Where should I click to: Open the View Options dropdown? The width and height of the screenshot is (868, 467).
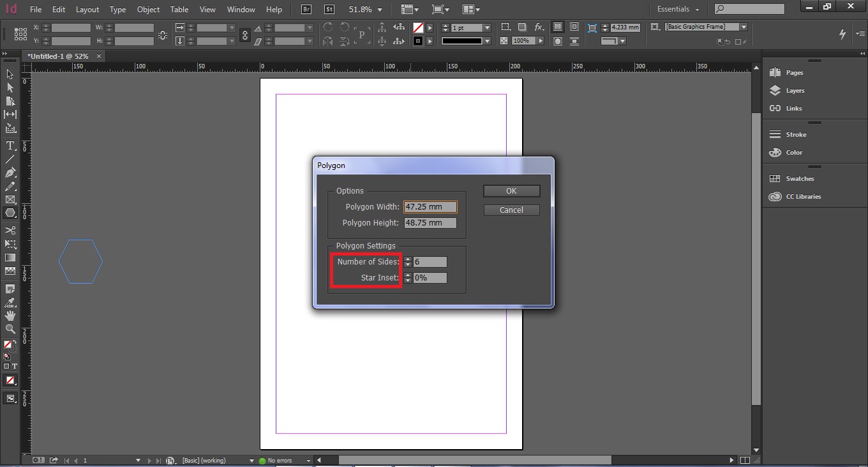tap(410, 10)
